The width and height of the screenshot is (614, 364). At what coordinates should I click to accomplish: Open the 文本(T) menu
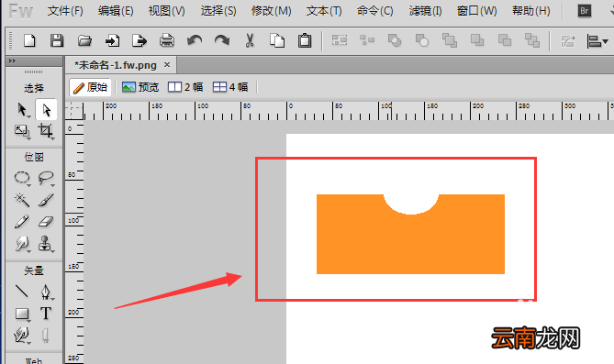pyautogui.click(x=324, y=11)
